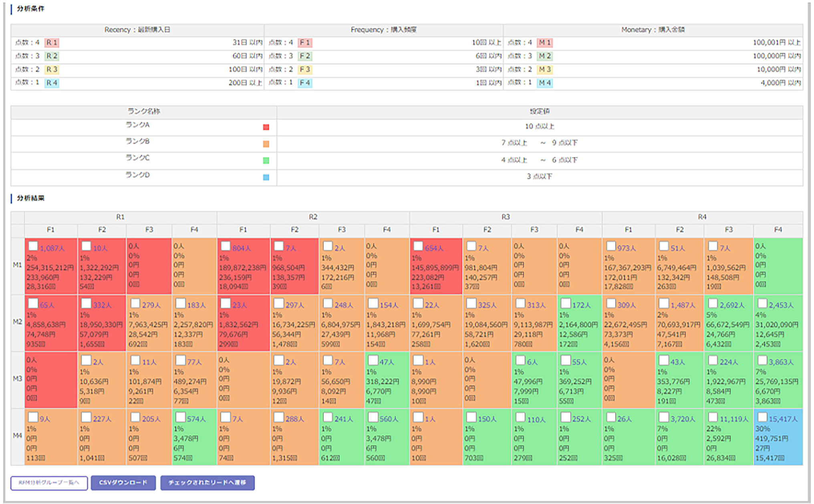The width and height of the screenshot is (814, 504).
Task: Click the red ランクA color swatch
Action: tap(266, 127)
